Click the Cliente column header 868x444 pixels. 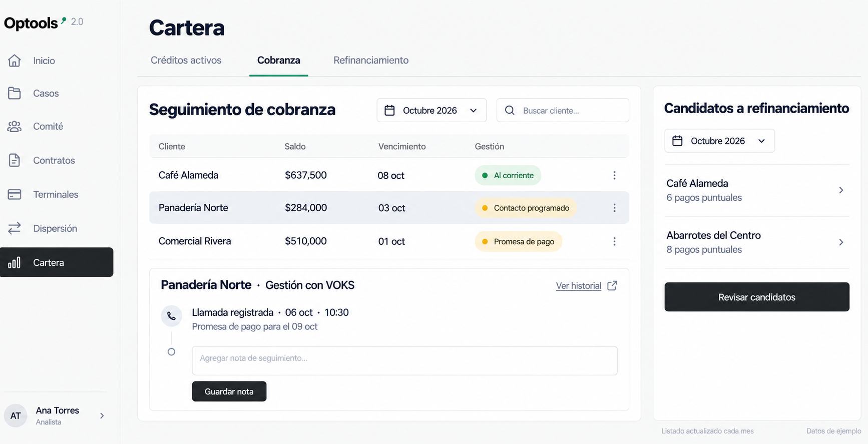tap(172, 146)
